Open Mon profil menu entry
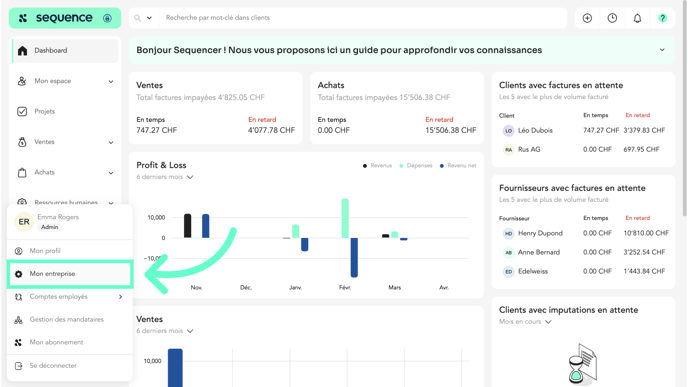Viewport: 688px width, 387px height. click(x=70, y=251)
